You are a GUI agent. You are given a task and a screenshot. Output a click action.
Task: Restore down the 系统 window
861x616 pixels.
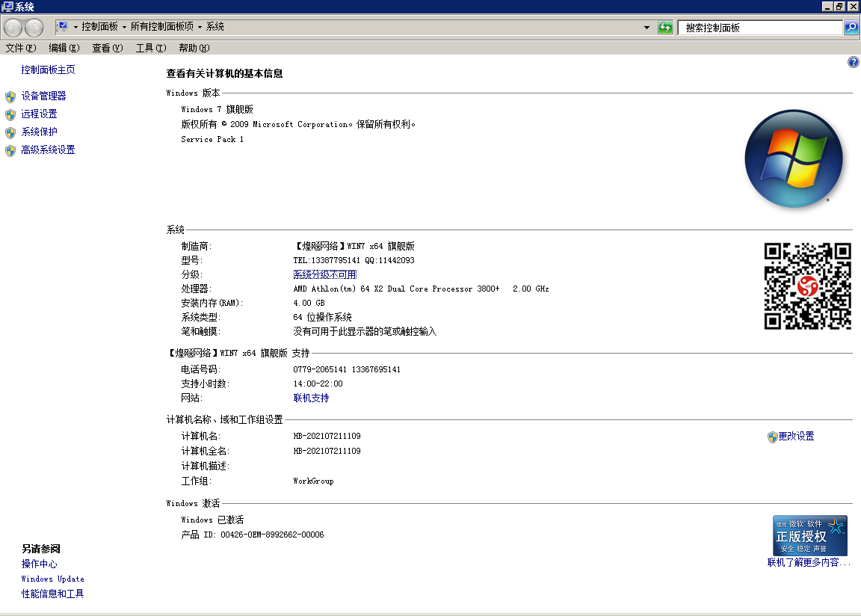point(839,7)
